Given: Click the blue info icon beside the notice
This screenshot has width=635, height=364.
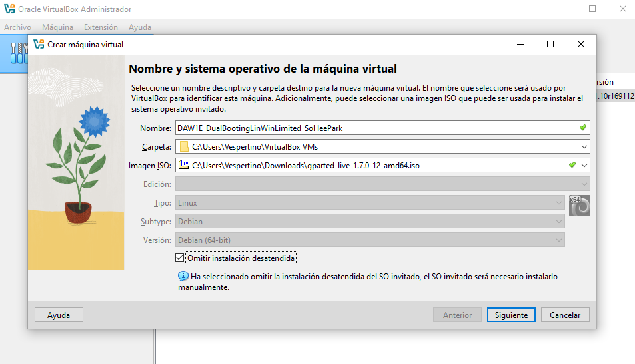Looking at the screenshot, I should [x=183, y=276].
